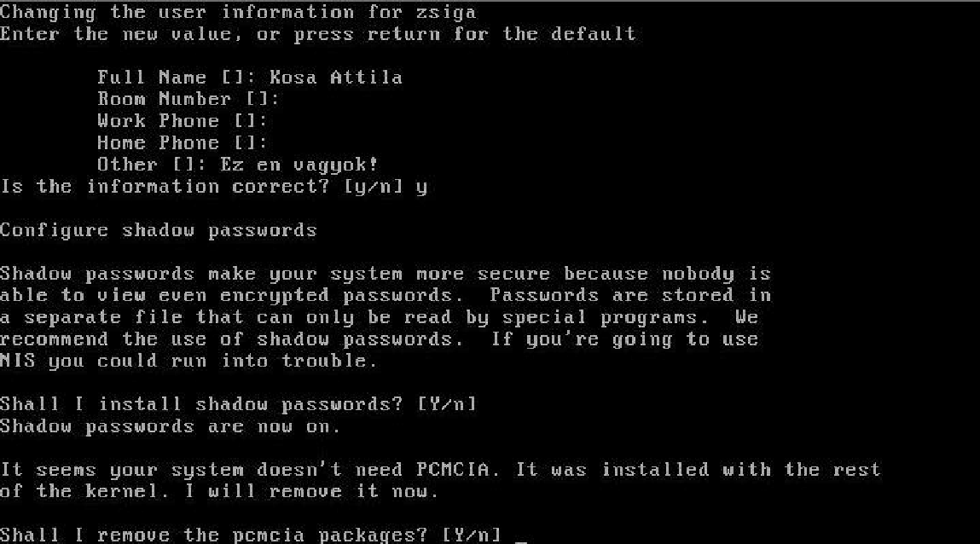Click 'I will remove it now.' sentence

(x=311, y=491)
